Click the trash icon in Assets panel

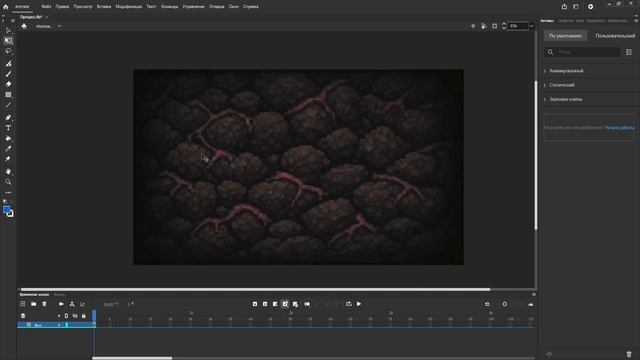629,354
